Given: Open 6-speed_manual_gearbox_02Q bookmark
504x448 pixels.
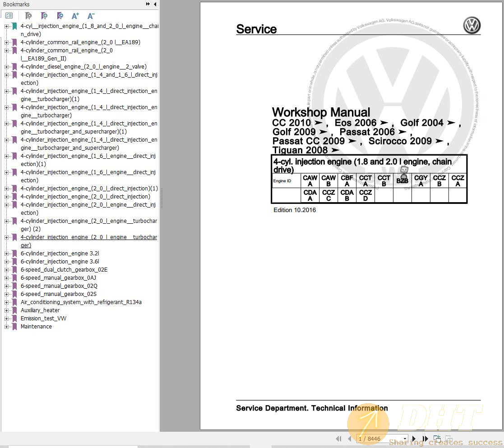Looking at the screenshot, I should click(59, 286).
